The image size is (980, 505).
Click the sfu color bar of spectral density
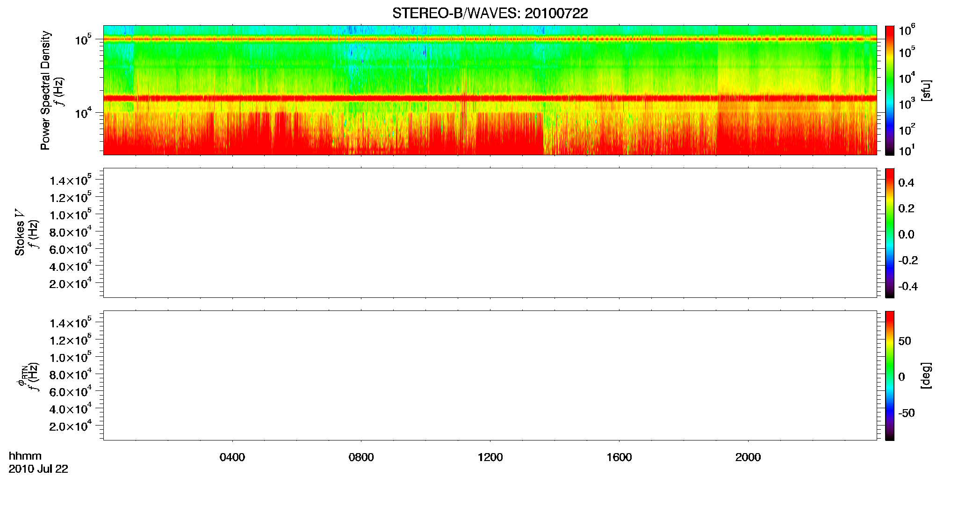(x=890, y=90)
